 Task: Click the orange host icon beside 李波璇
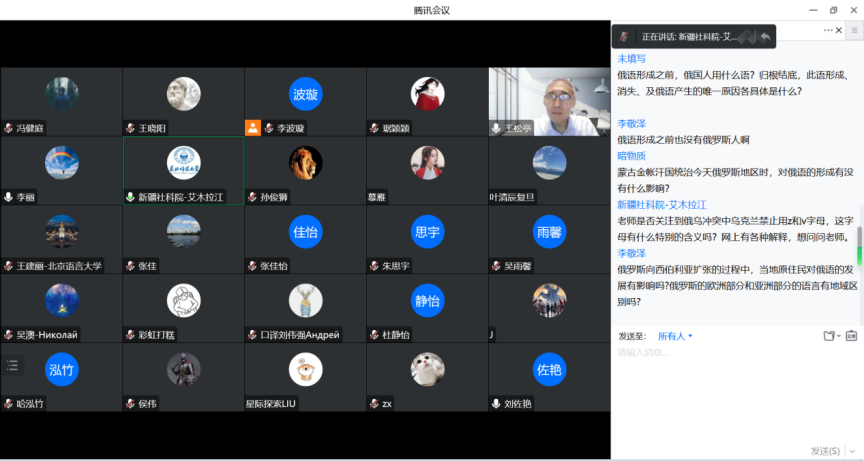[253, 128]
